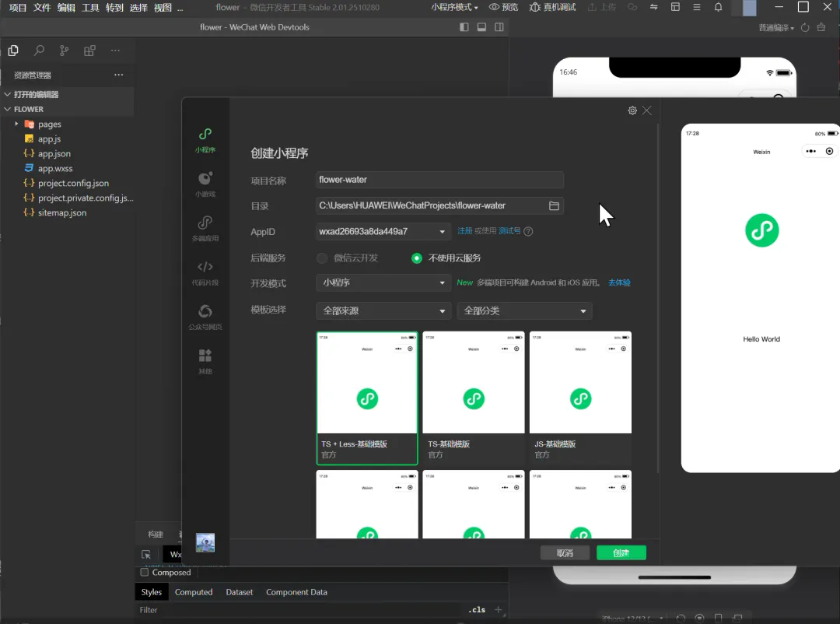
Task: Open the 工具 menu
Action: point(90,8)
